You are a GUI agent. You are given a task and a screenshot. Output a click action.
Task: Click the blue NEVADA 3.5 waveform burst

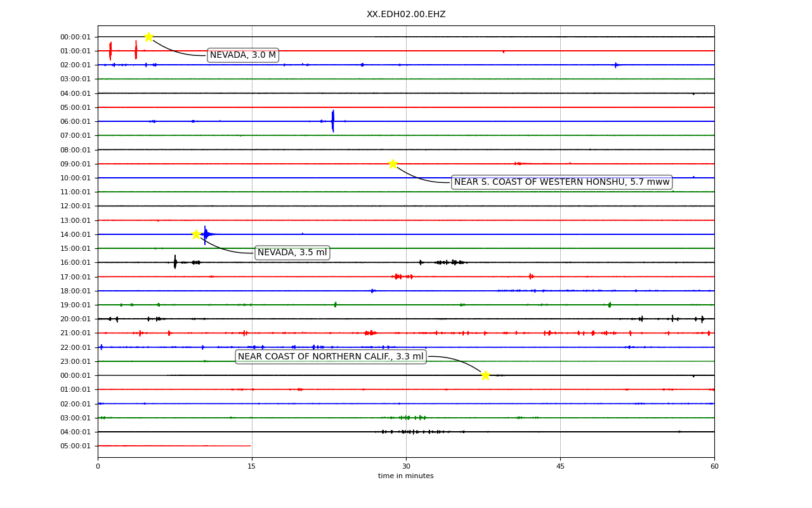tap(206, 234)
